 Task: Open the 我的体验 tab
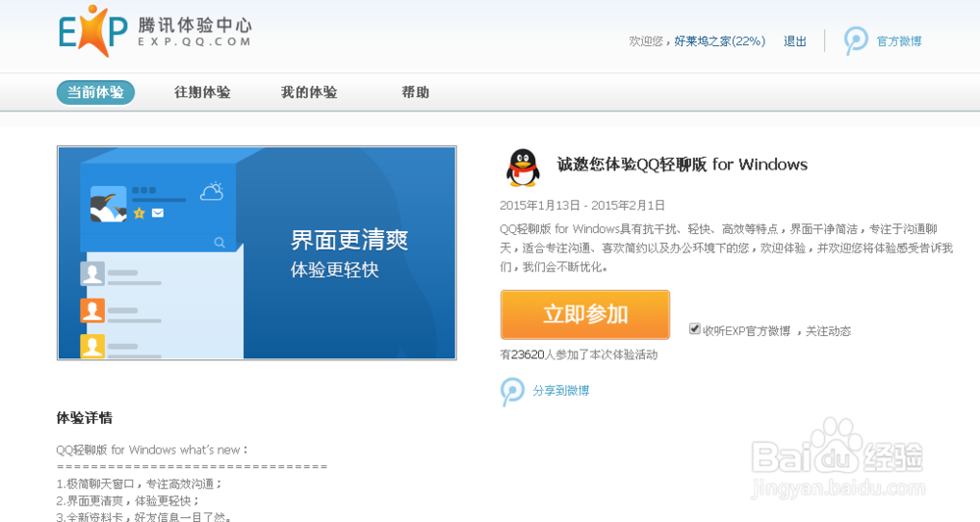(309, 92)
